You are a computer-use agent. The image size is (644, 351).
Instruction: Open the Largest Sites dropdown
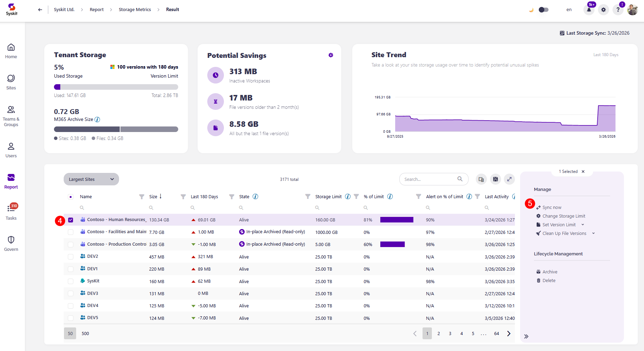coord(91,179)
